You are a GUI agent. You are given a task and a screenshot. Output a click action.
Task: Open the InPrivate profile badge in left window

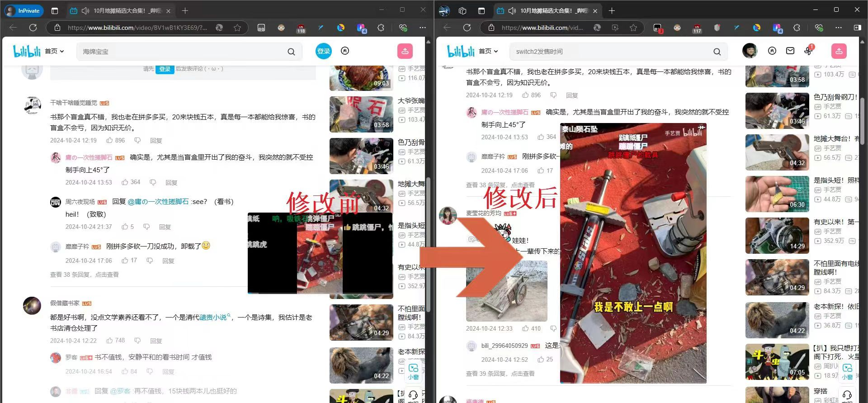(24, 10)
